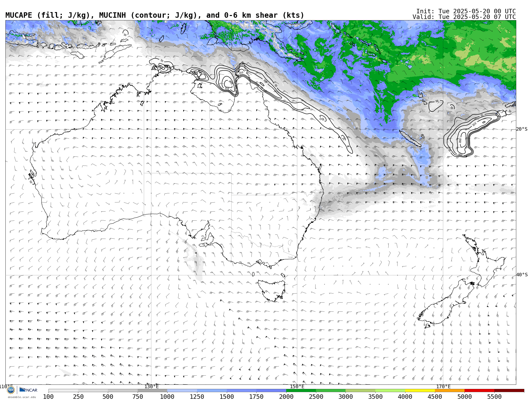Viewport: 532px width, 400px height.
Task: Open the ensemble.ucar.edu text link
Action: [22, 397]
